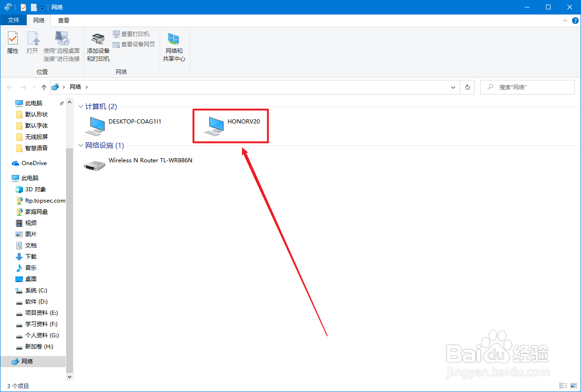
Task: Click the 打开 ribbon icon
Action: click(x=32, y=43)
